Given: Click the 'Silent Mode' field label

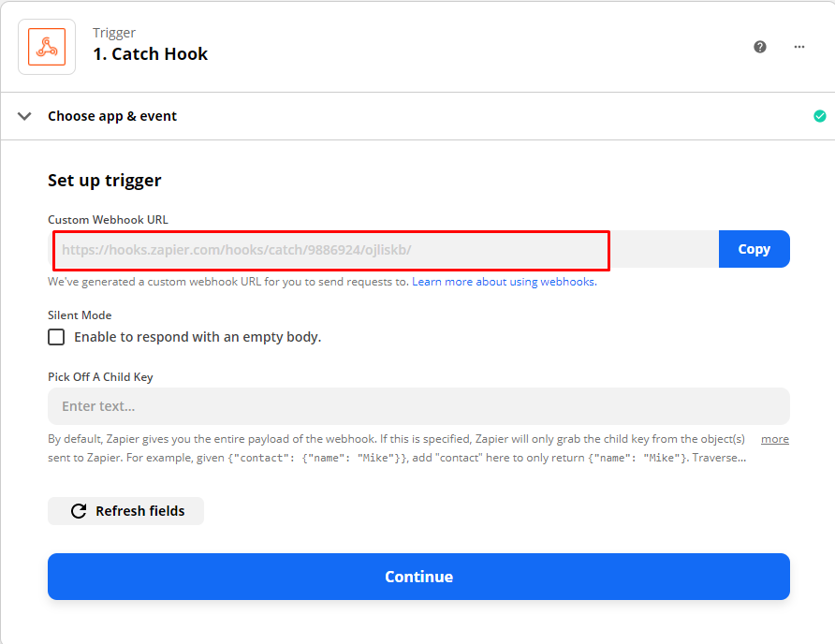Looking at the screenshot, I should coord(80,315).
